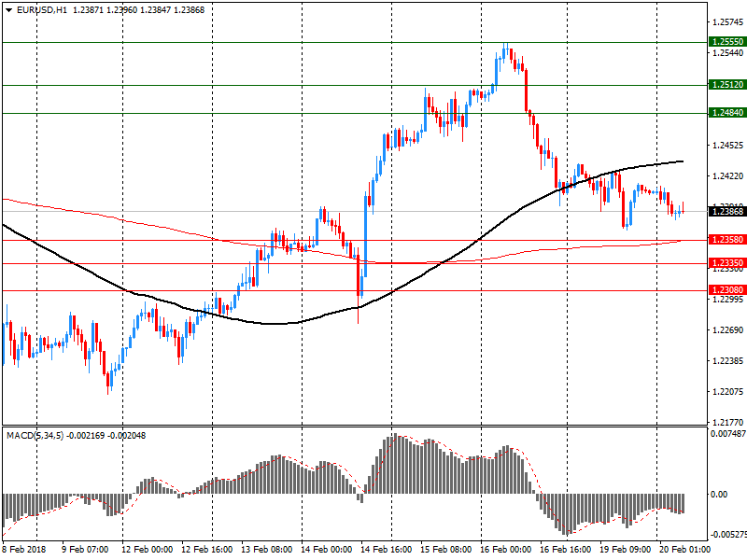The height and width of the screenshot is (560, 747).
Task: Open the EURUSD,H1 chart dropdown triangle
Action: [9, 10]
